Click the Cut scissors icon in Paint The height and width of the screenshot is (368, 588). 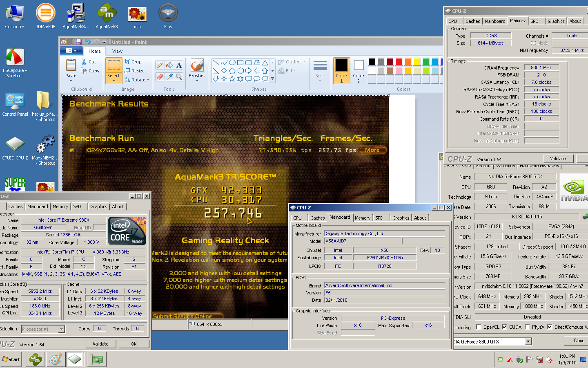(84, 62)
